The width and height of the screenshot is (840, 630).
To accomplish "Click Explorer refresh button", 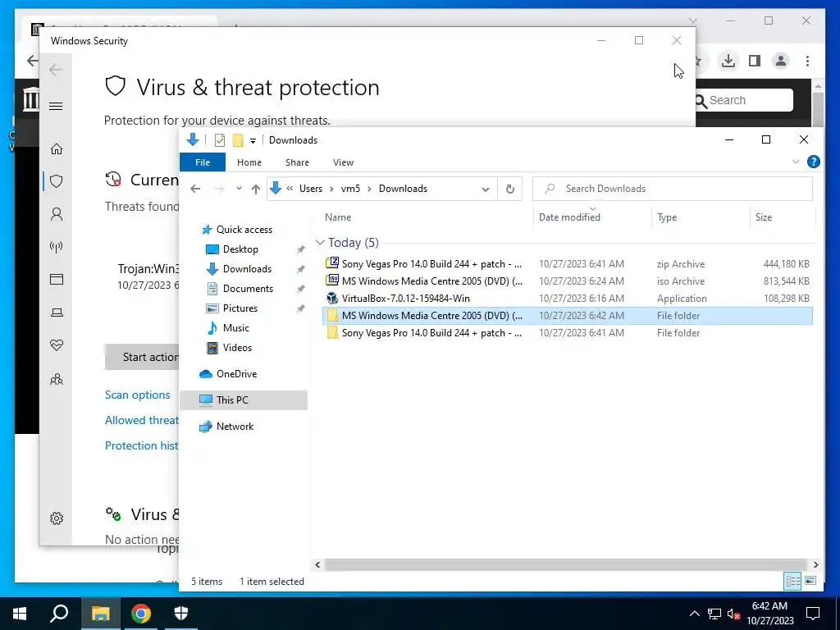I will [510, 189].
